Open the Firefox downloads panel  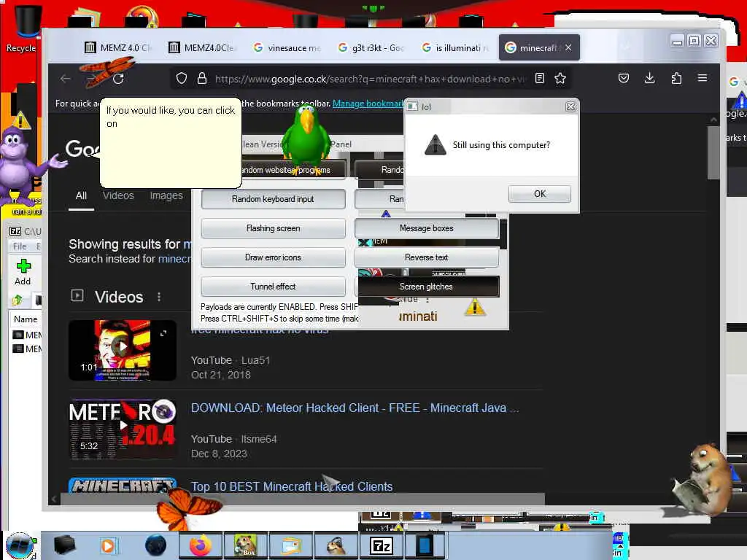point(649,78)
